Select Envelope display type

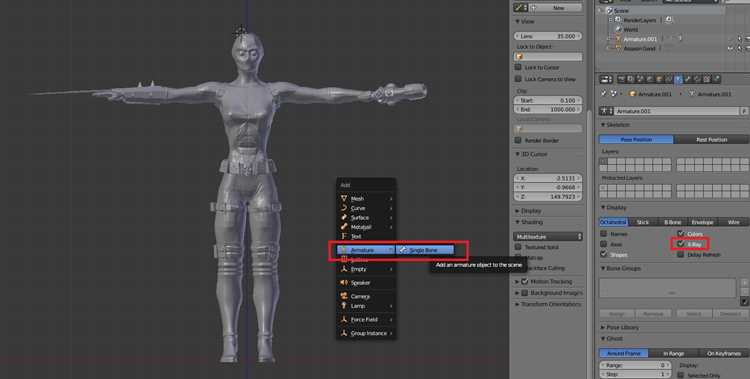(702, 222)
